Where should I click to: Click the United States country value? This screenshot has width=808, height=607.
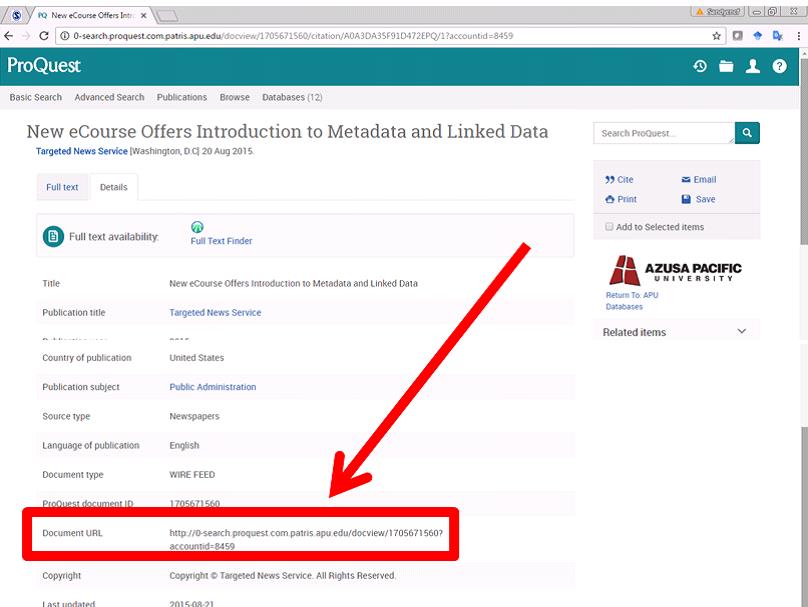coord(196,357)
